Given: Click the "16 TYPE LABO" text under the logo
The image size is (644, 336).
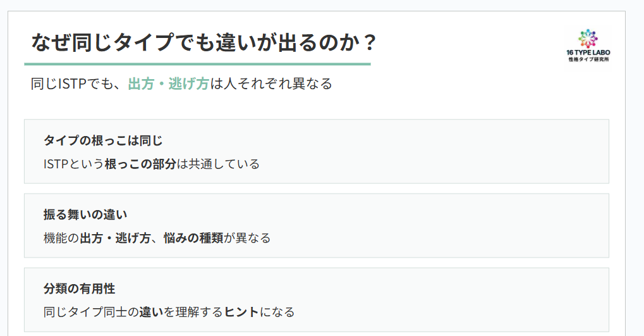Looking at the screenshot, I should (x=588, y=53).
